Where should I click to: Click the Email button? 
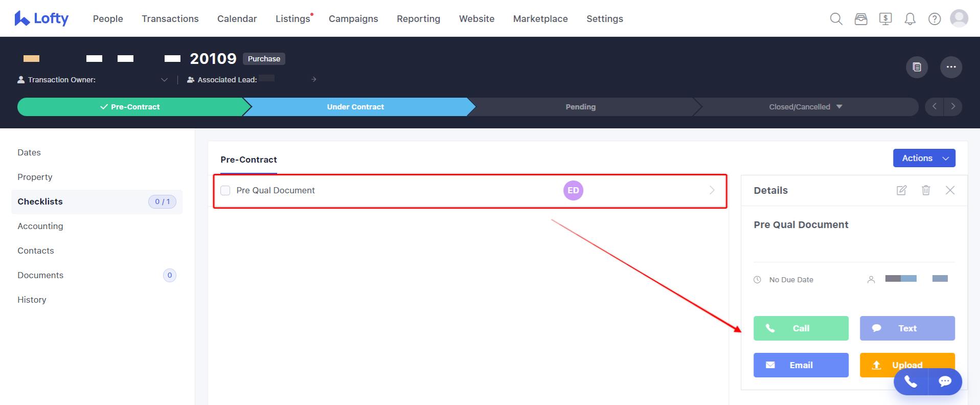coord(801,365)
